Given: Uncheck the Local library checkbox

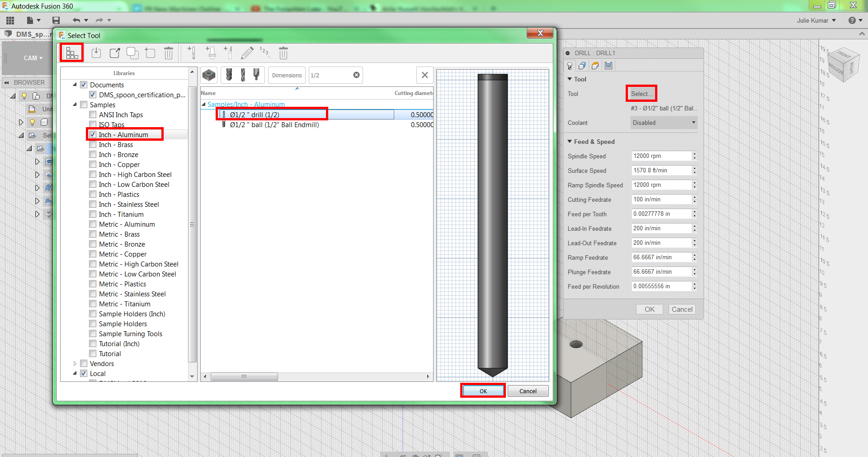Looking at the screenshot, I should 84,373.
